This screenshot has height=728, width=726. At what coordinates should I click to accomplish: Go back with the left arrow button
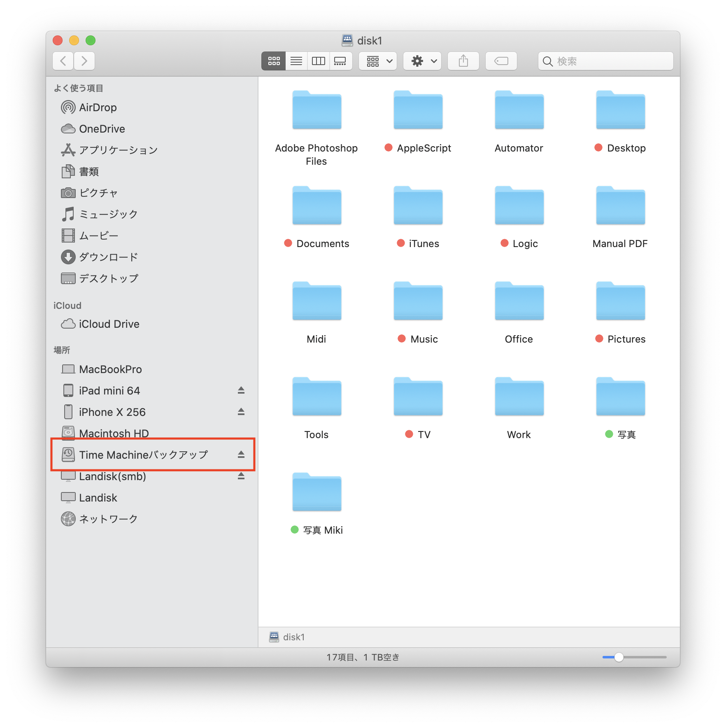point(63,61)
